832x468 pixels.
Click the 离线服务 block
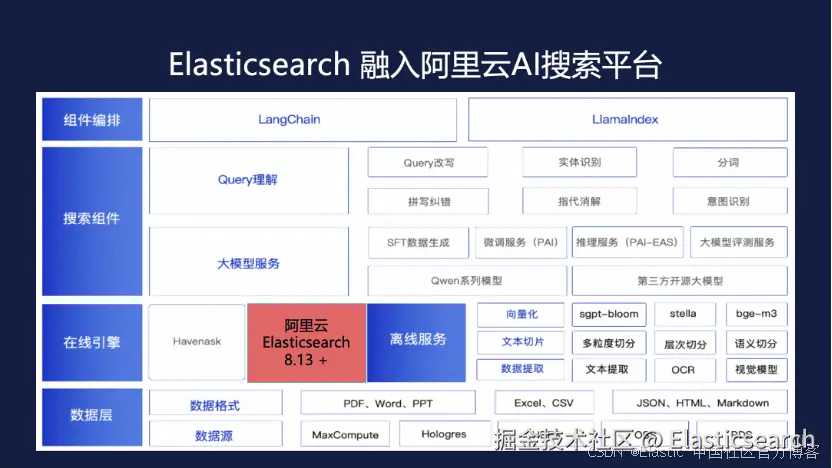[417, 343]
